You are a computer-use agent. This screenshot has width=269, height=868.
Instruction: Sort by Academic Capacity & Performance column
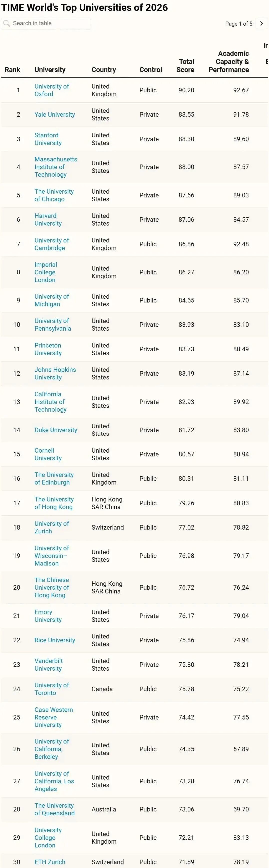(229, 62)
